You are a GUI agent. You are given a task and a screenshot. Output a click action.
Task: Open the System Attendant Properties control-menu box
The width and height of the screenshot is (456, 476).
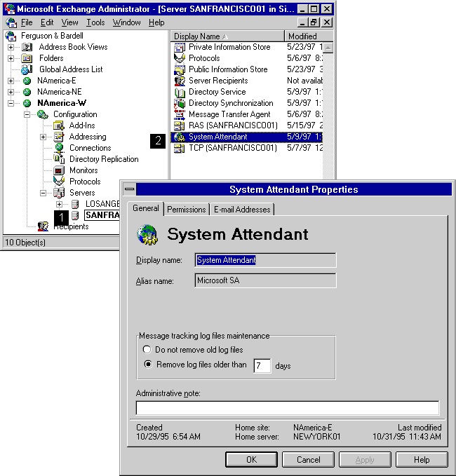coord(130,189)
